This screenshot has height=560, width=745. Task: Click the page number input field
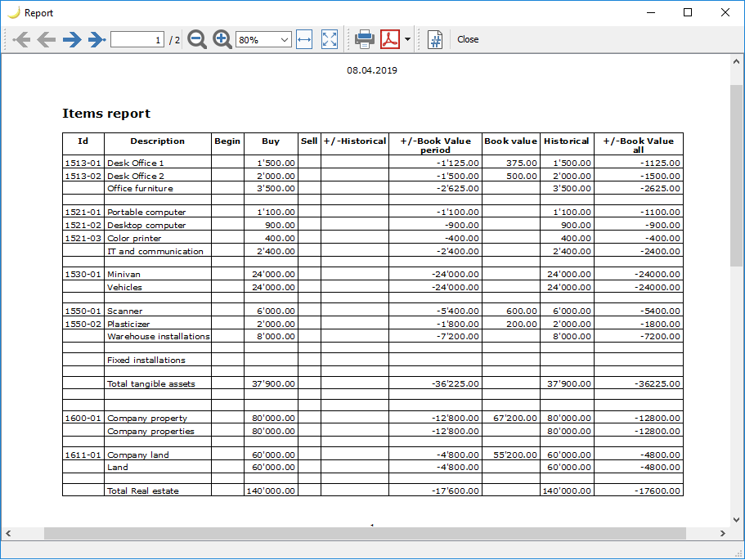(x=137, y=40)
